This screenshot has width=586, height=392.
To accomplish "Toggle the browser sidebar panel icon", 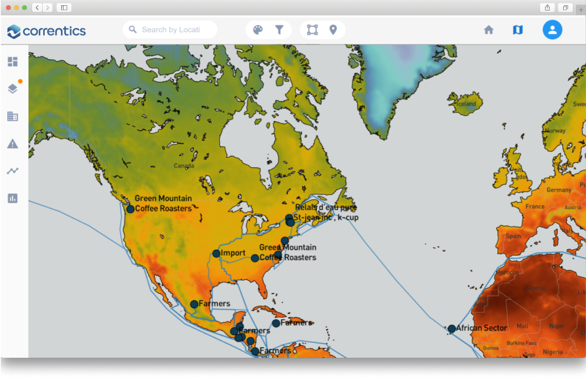I will (64, 7).
